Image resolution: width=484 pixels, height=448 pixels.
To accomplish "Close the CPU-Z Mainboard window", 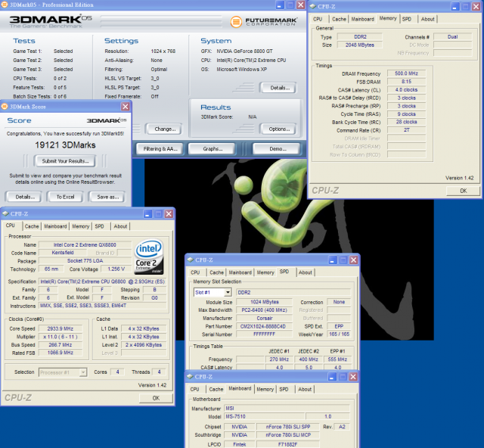I will coord(353,377).
